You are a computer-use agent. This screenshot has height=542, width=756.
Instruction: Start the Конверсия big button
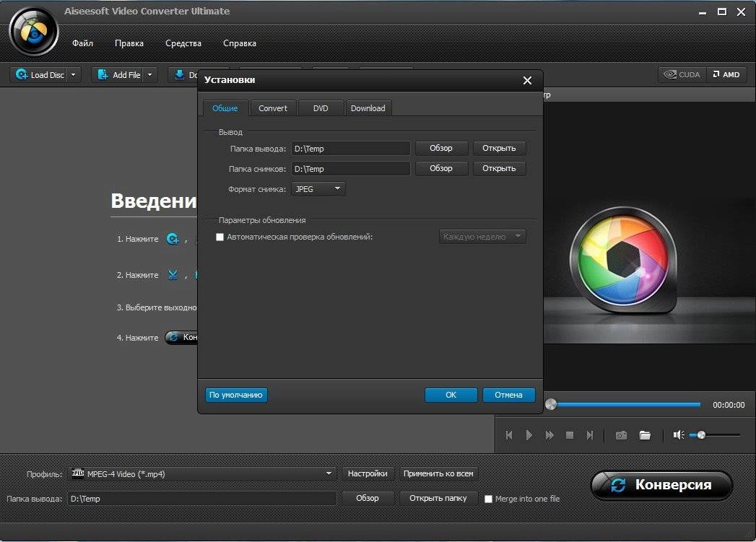point(661,485)
